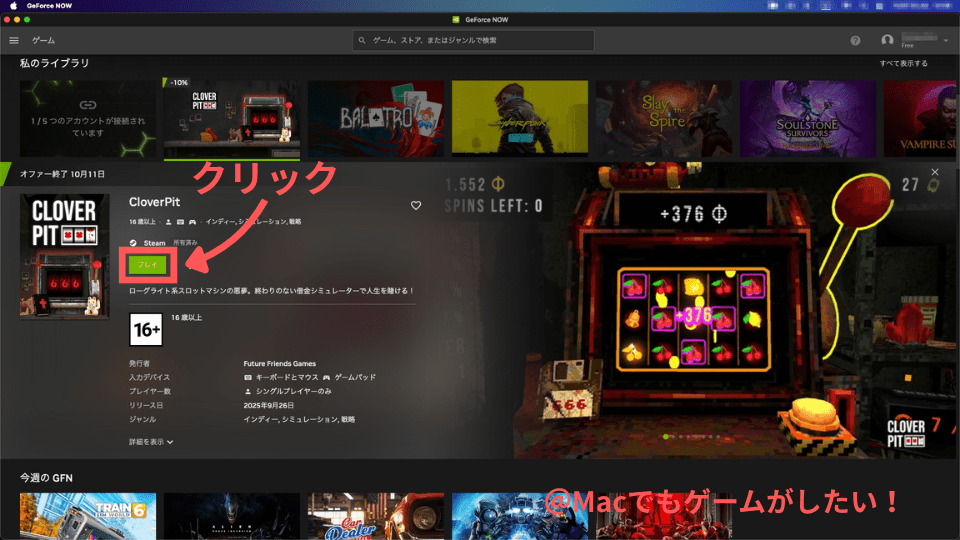Select the Cyberpunk 2077 library thumbnail
The width and height of the screenshot is (960, 540).
tap(519, 118)
